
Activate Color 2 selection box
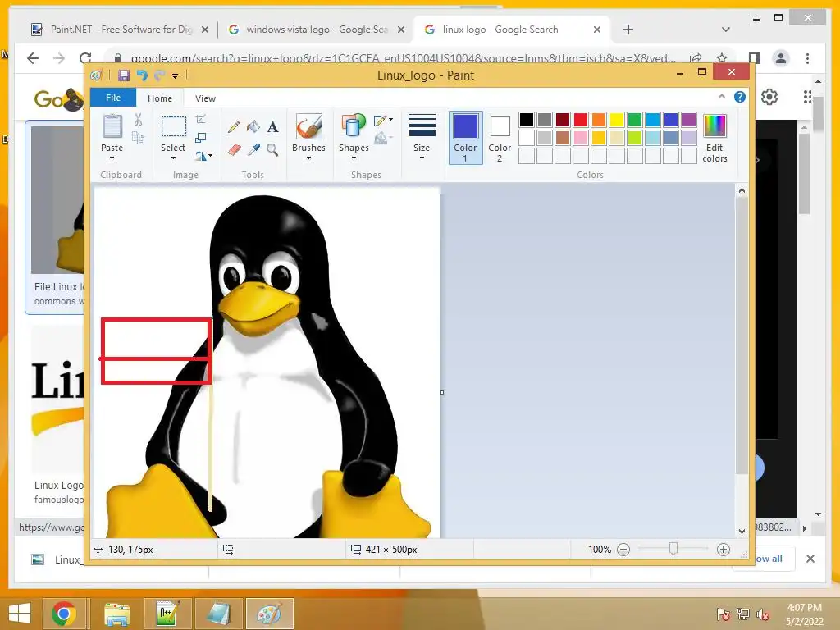pos(500,138)
